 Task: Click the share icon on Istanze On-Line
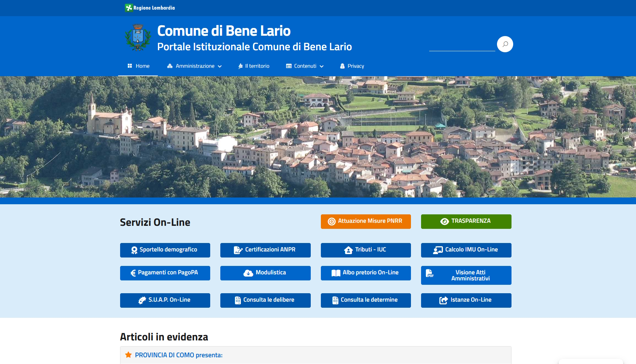click(x=443, y=300)
